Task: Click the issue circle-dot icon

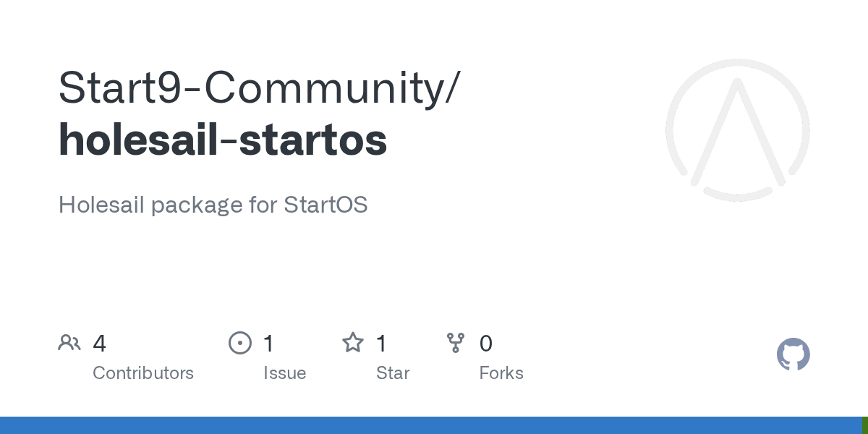Action: (240, 343)
